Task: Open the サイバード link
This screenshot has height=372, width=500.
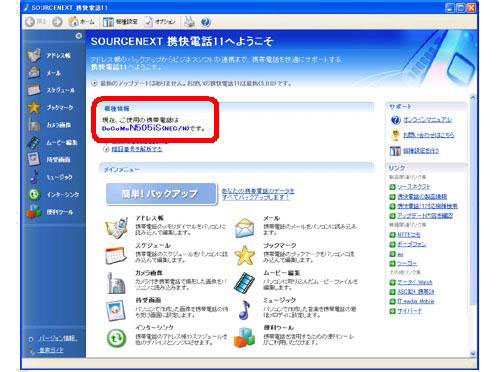Action: pos(409,311)
